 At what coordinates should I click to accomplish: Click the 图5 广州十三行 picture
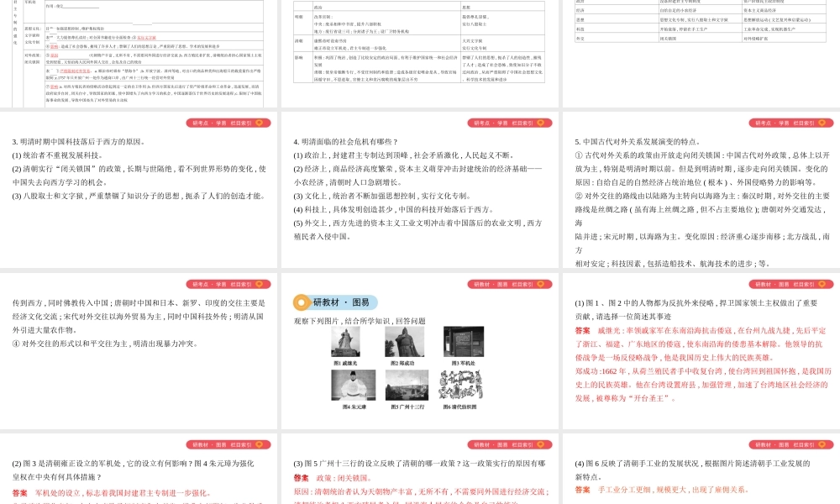point(407,385)
